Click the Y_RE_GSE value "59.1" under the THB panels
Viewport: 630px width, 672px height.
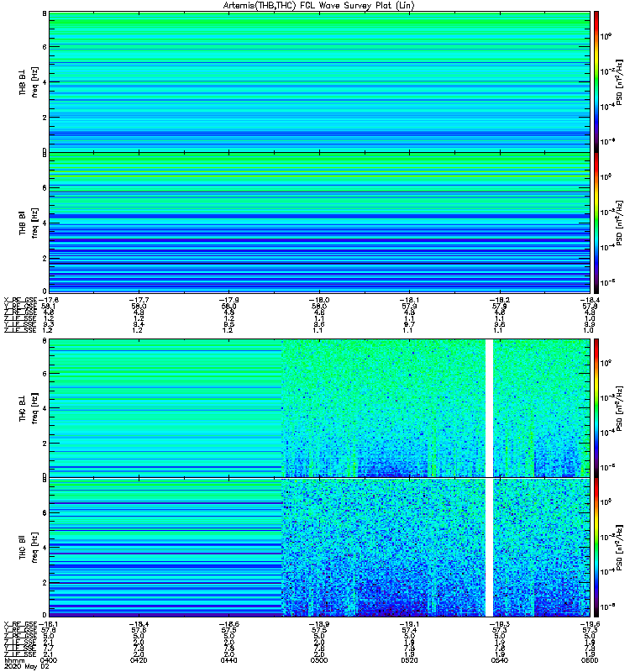[49, 307]
